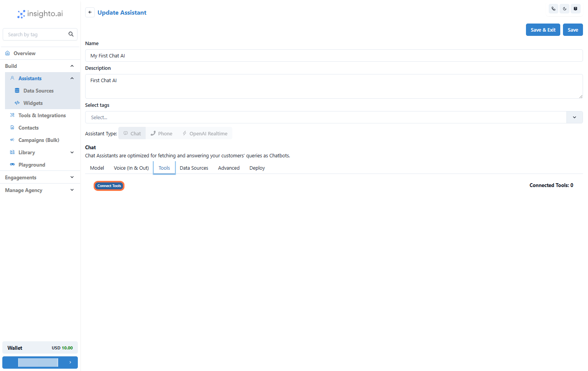Open the help icon at top right
This screenshot has width=588, height=371.
[x=576, y=8]
